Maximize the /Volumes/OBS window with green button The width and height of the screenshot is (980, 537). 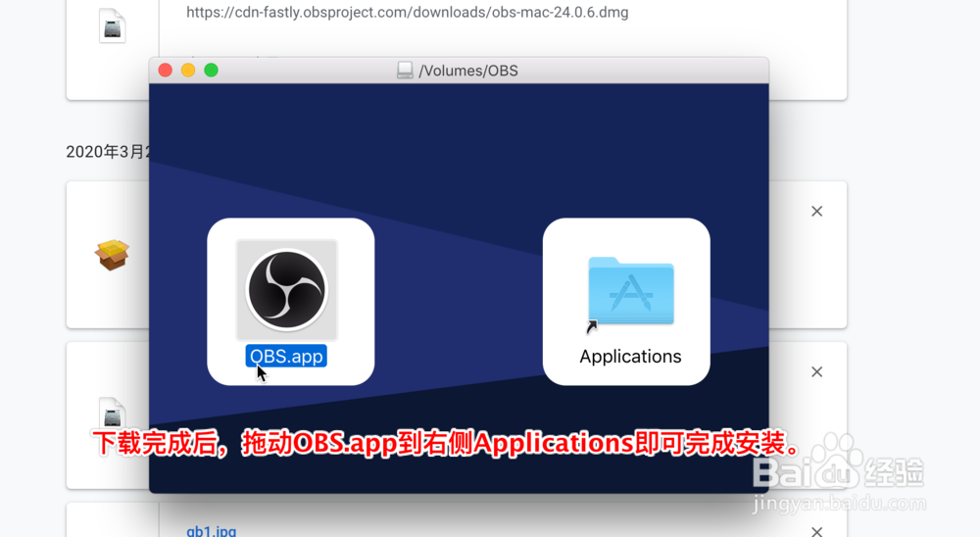212,70
